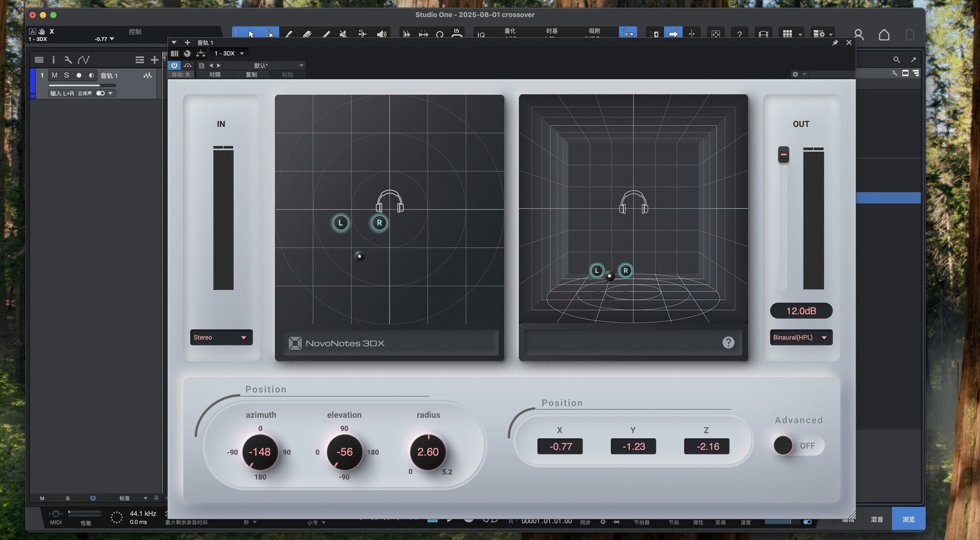Add a new track with plus icon
This screenshot has width=980, height=540.
pyautogui.click(x=154, y=60)
